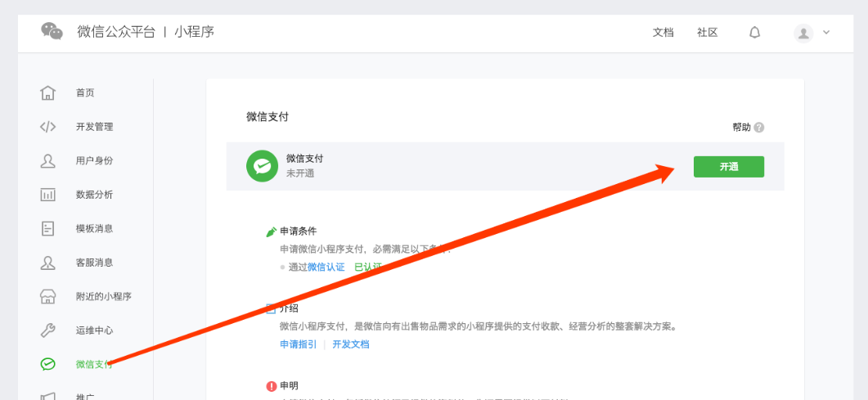
Task: Click 小程序 text in header
Action: click(195, 32)
